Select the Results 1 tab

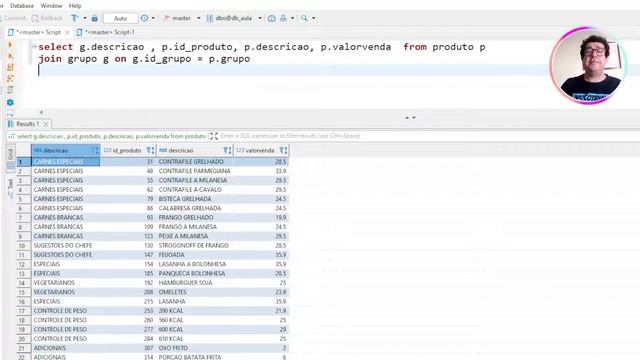point(28,124)
